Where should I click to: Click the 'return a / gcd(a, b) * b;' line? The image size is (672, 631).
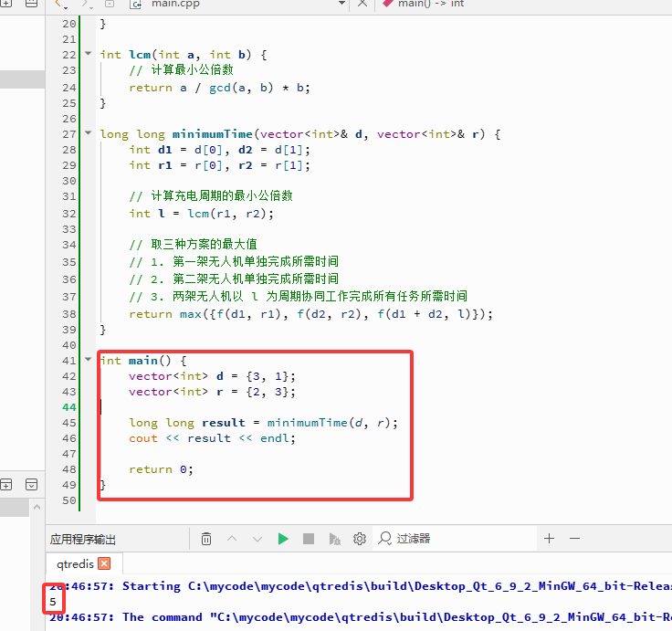[219, 88]
